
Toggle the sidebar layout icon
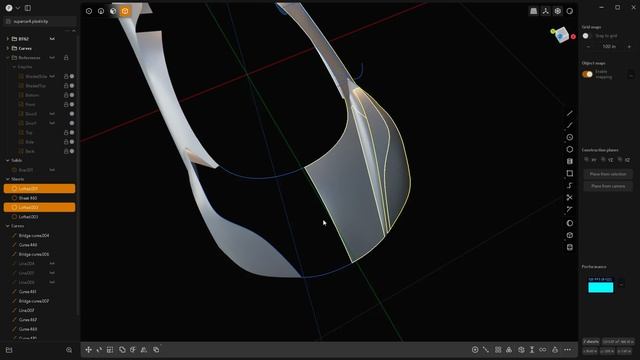point(28,8)
